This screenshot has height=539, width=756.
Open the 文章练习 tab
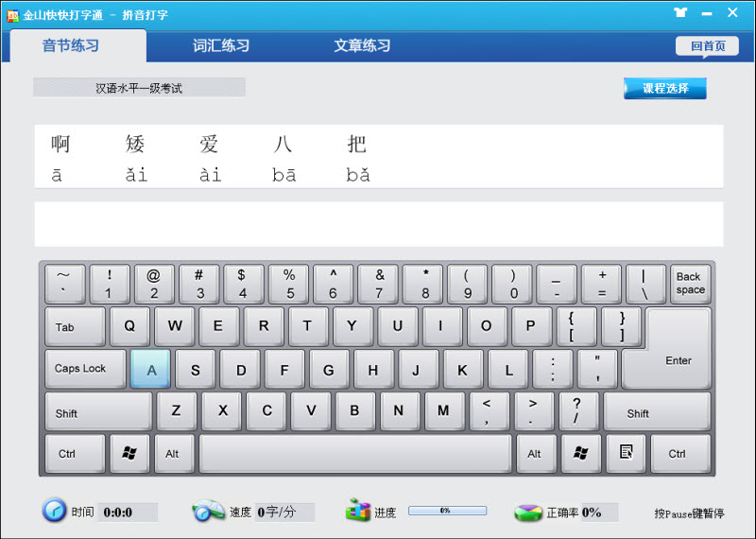pos(362,45)
